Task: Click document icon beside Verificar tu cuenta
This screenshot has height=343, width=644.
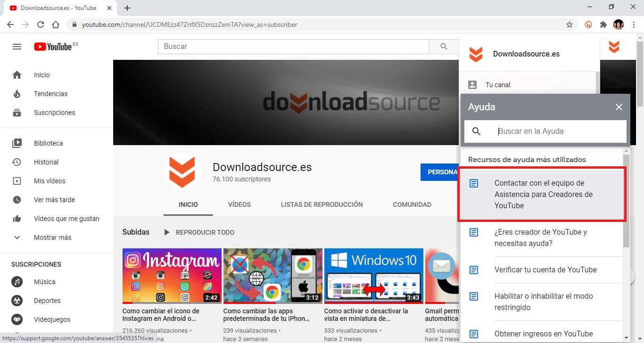Action: click(x=474, y=270)
